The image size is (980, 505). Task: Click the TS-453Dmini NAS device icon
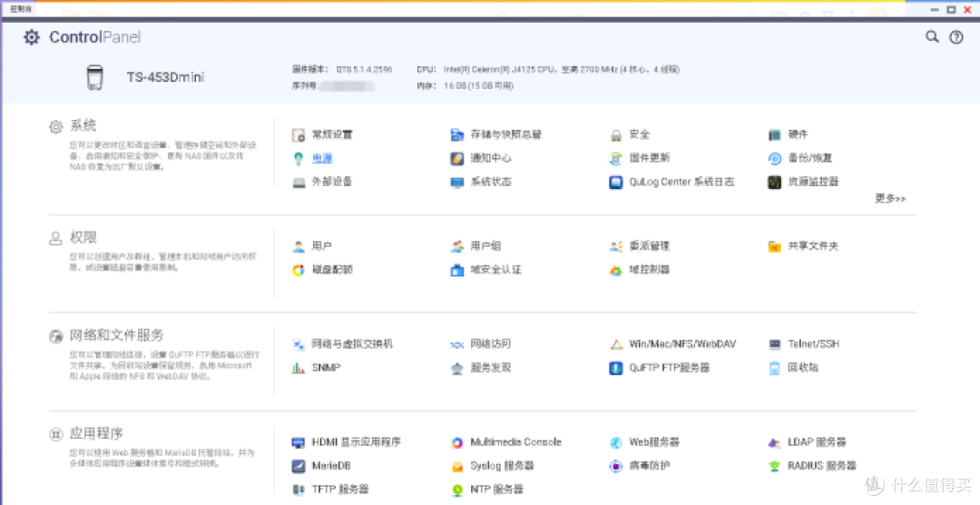94,77
